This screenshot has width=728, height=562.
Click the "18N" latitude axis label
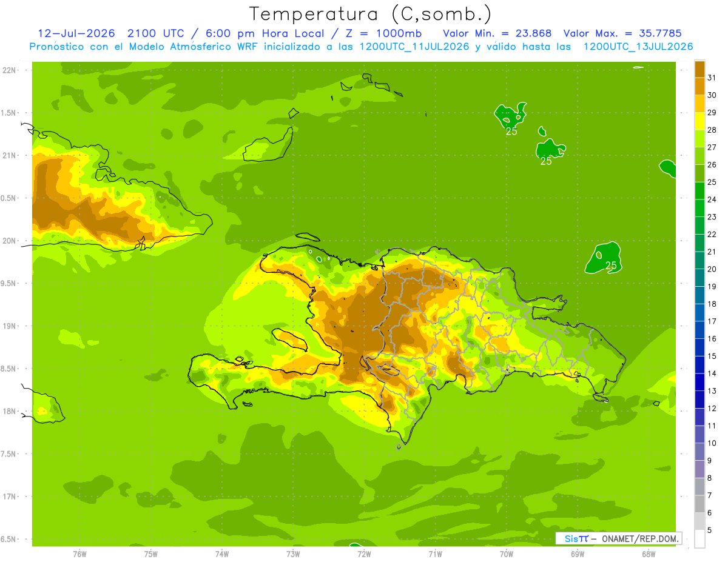[9, 412]
